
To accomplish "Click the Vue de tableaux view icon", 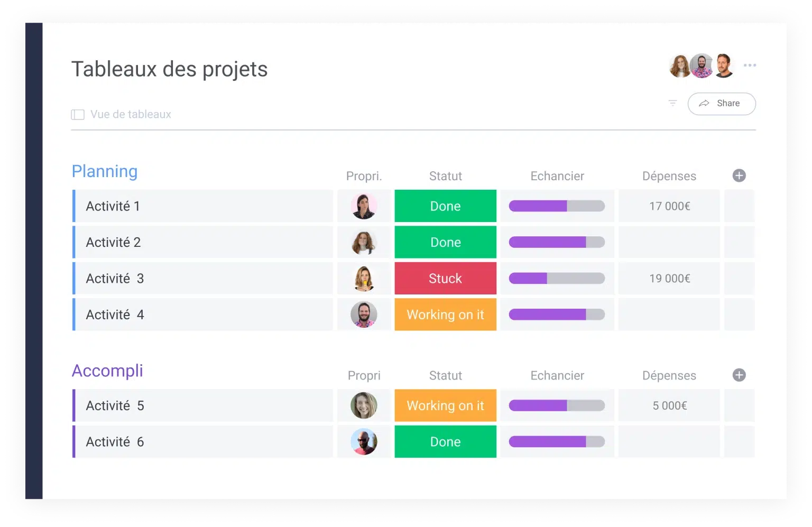I will point(78,115).
